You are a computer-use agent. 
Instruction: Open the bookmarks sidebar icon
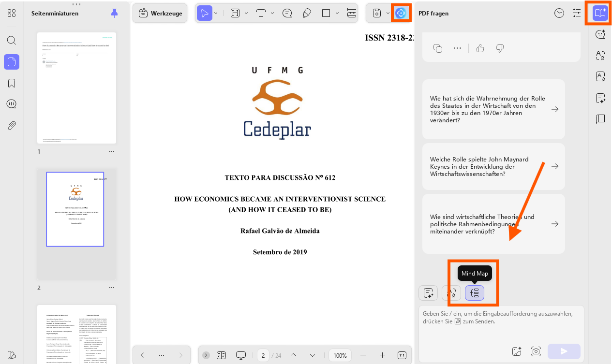point(12,83)
